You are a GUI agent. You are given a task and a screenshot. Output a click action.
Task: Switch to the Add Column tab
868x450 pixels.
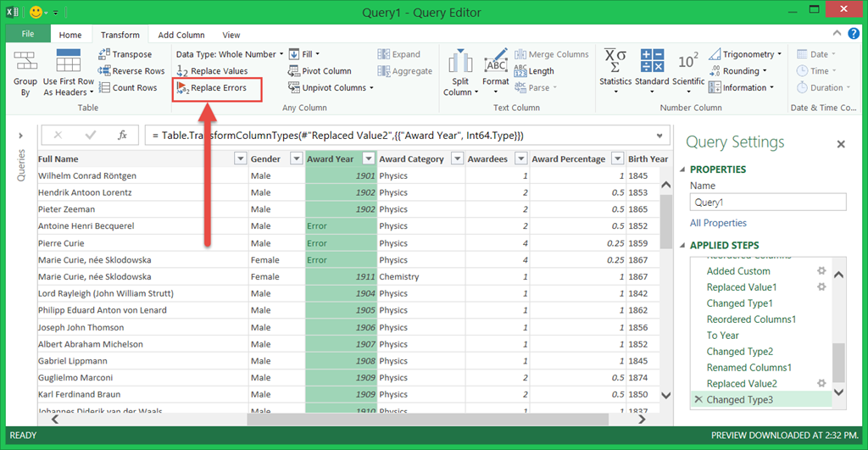[x=181, y=35]
